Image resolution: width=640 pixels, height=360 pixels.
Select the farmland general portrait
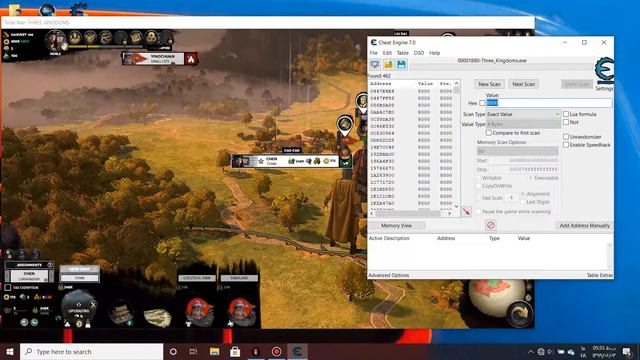point(242,311)
